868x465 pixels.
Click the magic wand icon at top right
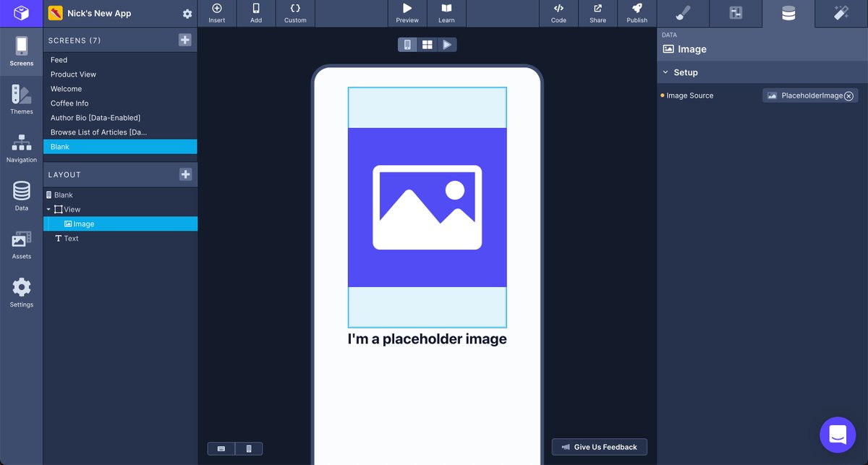coord(840,13)
